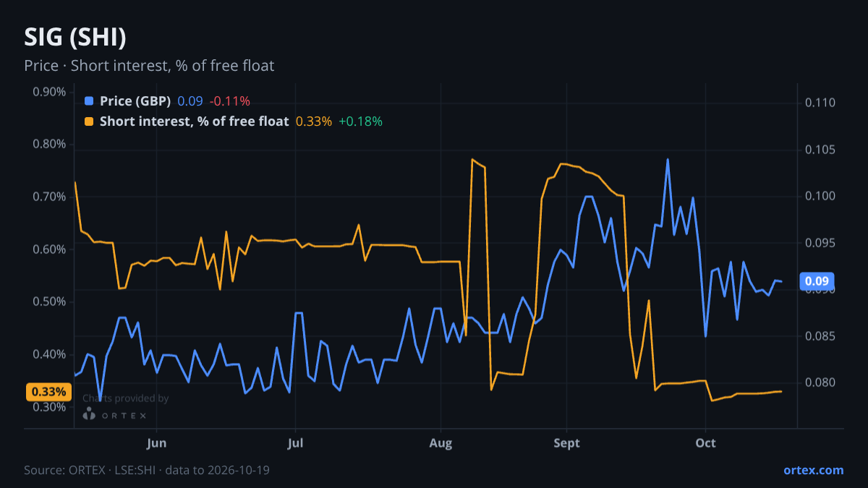Click the -0.11% price change value

(x=230, y=101)
